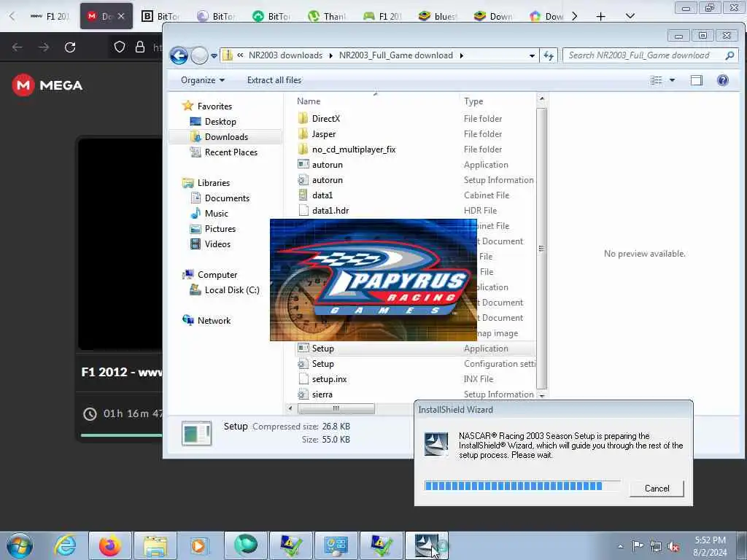The image size is (747, 560).
Task: Select Favorites in navigation pane
Action: 214,106
